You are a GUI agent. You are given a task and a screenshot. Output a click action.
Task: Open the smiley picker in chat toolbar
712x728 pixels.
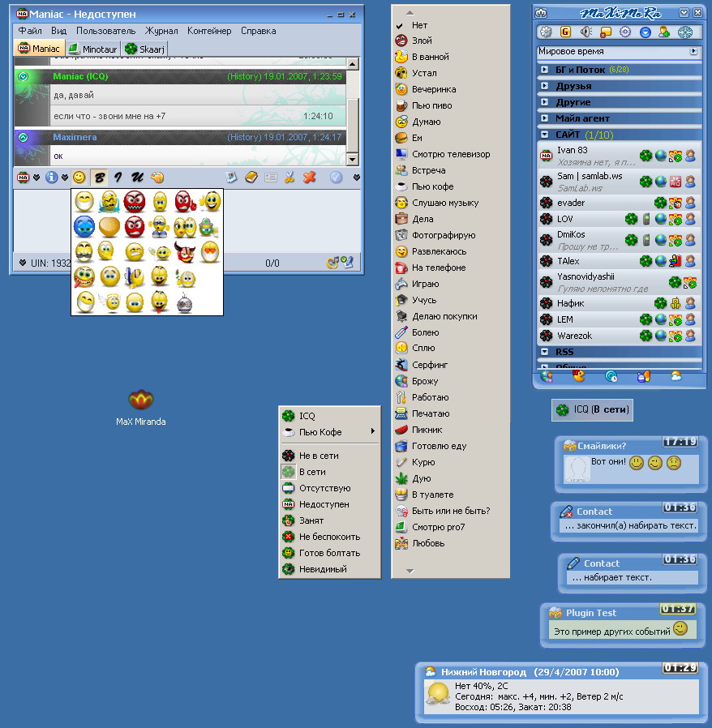click(x=79, y=177)
